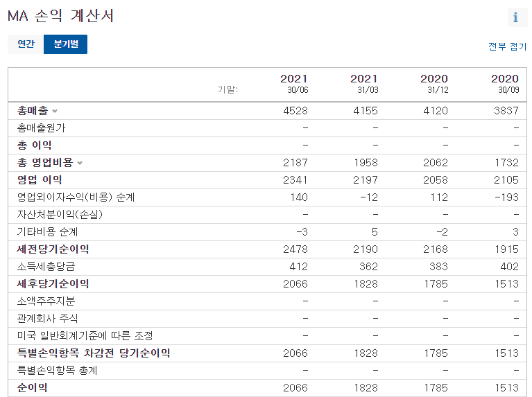
Task: Click operating expense value 1958
Action: pyautogui.click(x=366, y=162)
